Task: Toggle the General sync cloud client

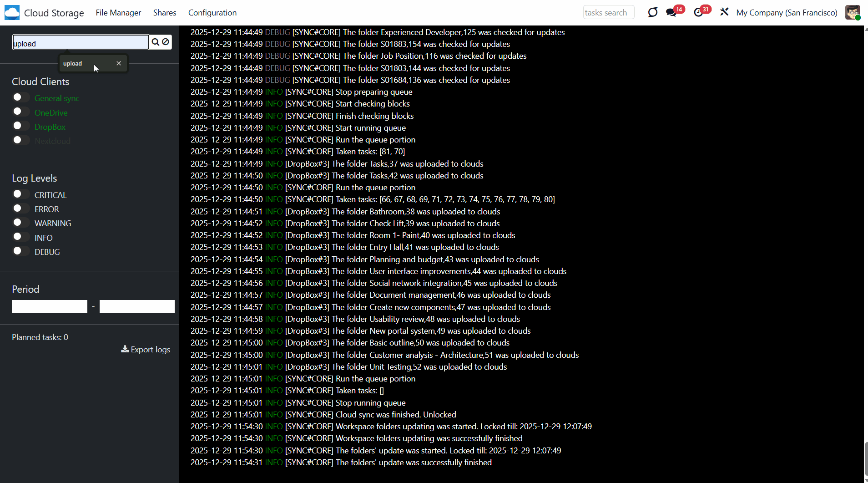Action: click(x=21, y=97)
